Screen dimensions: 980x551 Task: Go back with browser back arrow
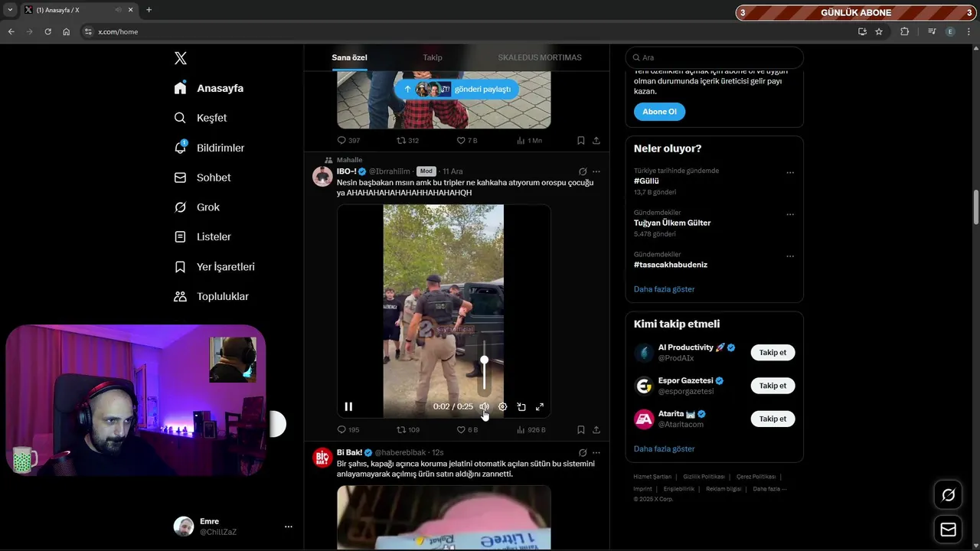pos(11,31)
